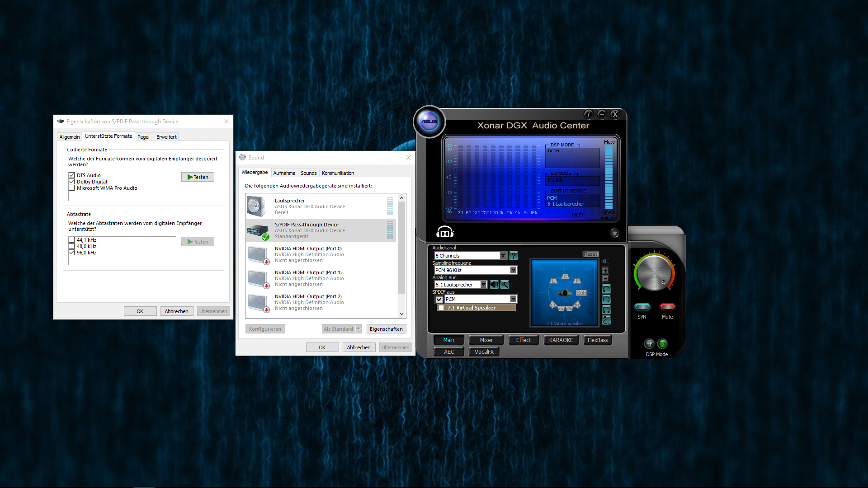Click the Audiokanal help question mark

click(514, 256)
